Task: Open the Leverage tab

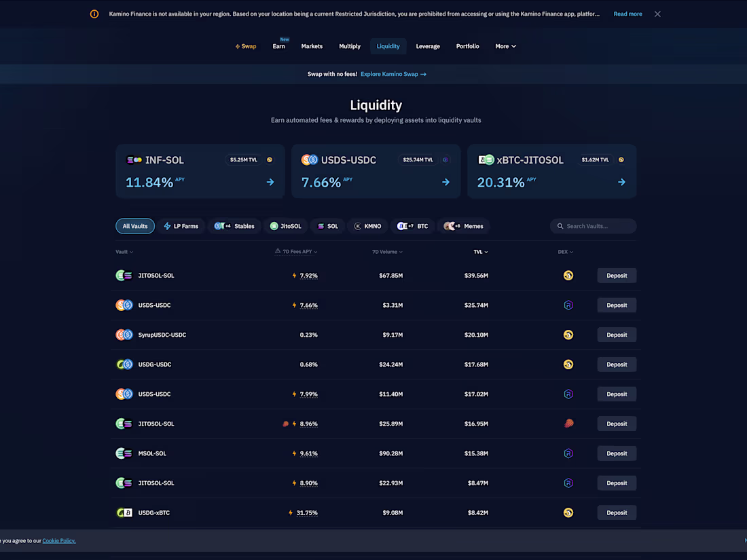Action: (x=428, y=46)
